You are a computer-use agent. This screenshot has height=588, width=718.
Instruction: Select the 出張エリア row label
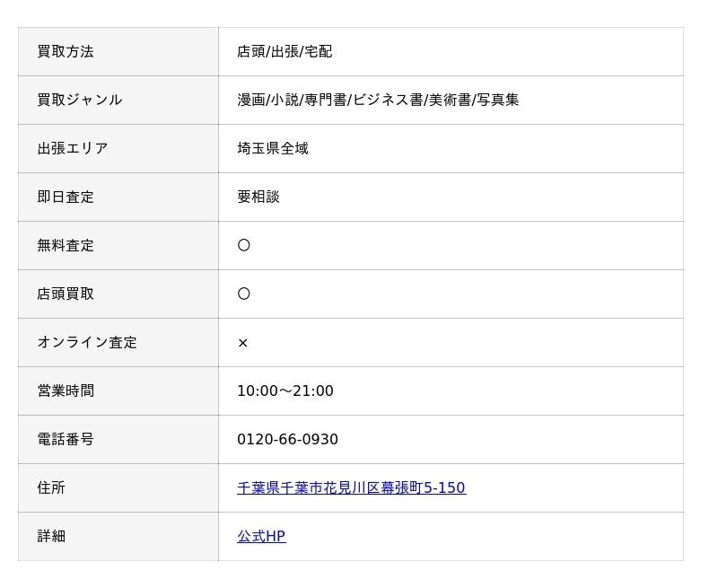[73, 148]
